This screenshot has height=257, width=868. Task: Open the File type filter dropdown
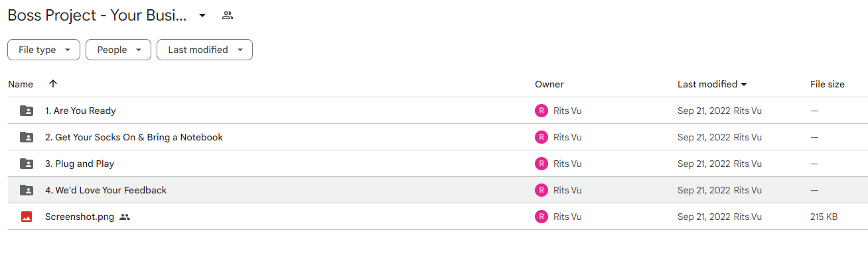click(x=44, y=50)
